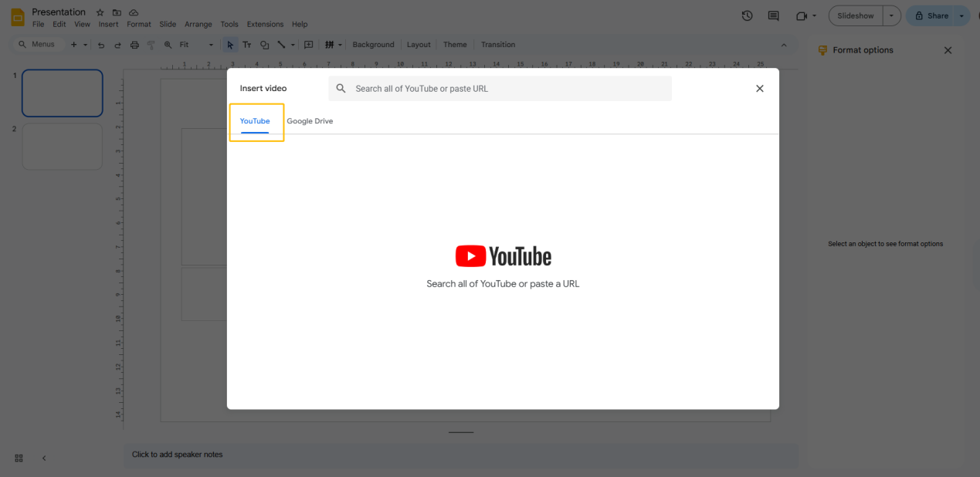Click the Insert comment icon
Viewport: 980px width, 477px height.
point(308,44)
